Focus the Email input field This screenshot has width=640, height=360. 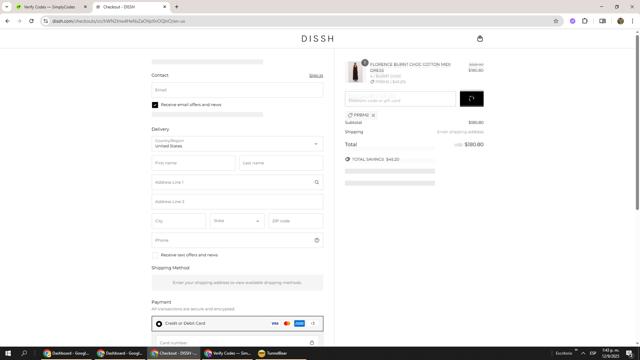point(237,90)
